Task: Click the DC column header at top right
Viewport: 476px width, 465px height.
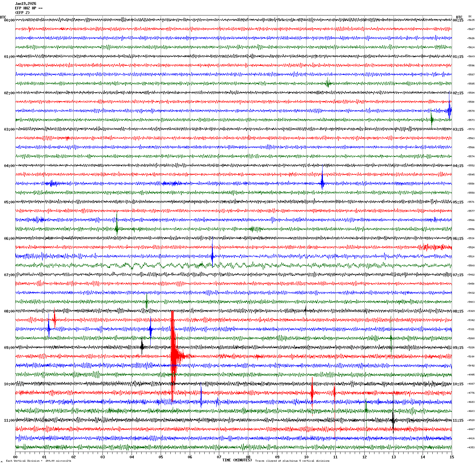Action: pyautogui.click(x=470, y=16)
